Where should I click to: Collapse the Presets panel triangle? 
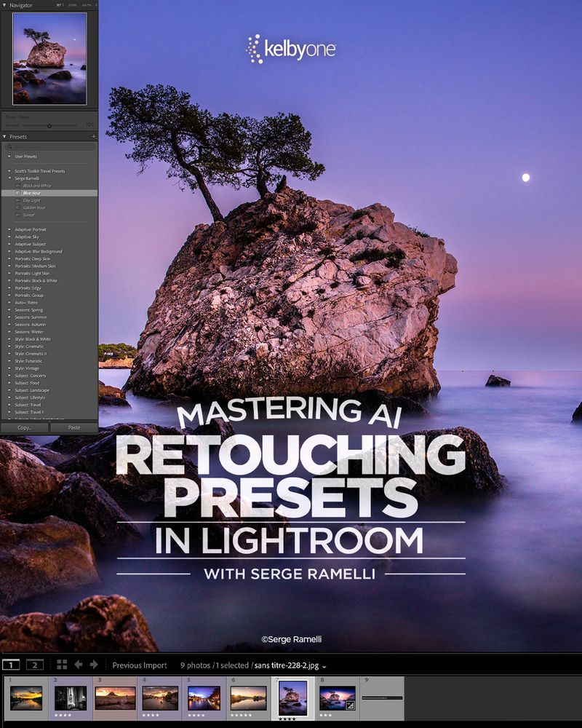pos(4,137)
